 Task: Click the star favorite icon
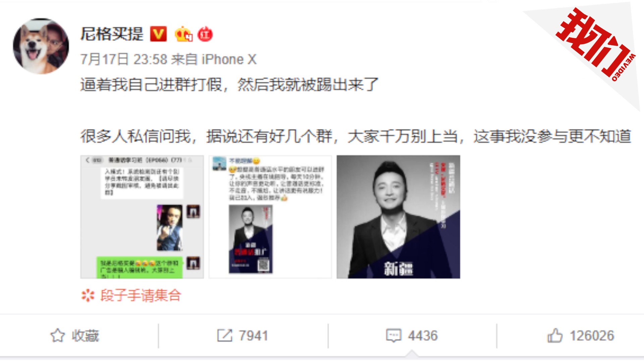[57, 336]
